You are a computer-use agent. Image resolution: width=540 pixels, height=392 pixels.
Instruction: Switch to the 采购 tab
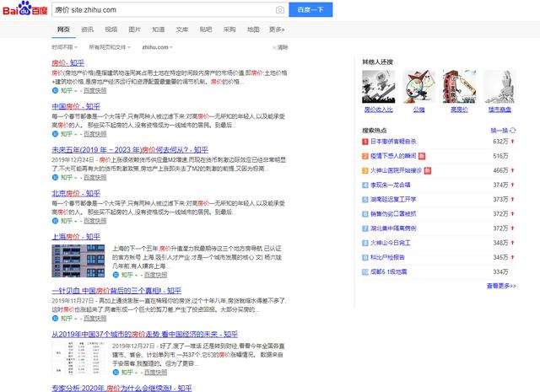229,30
